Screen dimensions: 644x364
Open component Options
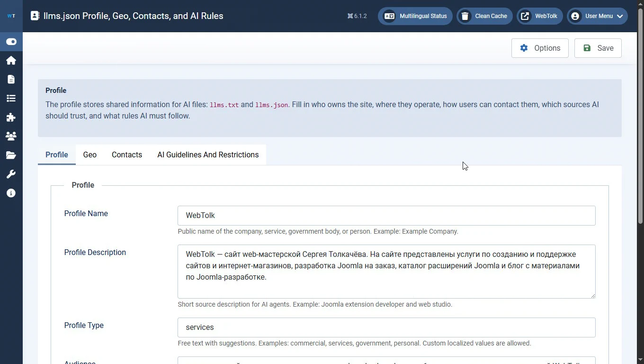point(540,48)
